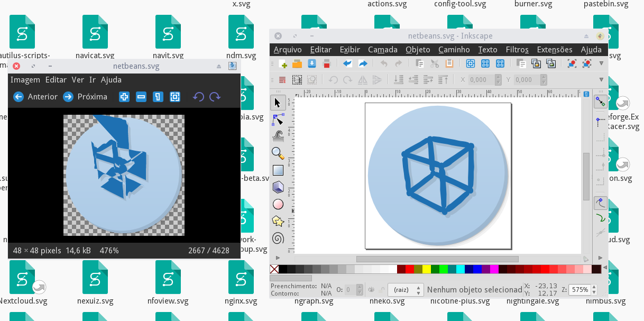Viewport: 644px width, 321px height.
Task: Open the commands bar overflow arrow
Action: tap(600, 63)
